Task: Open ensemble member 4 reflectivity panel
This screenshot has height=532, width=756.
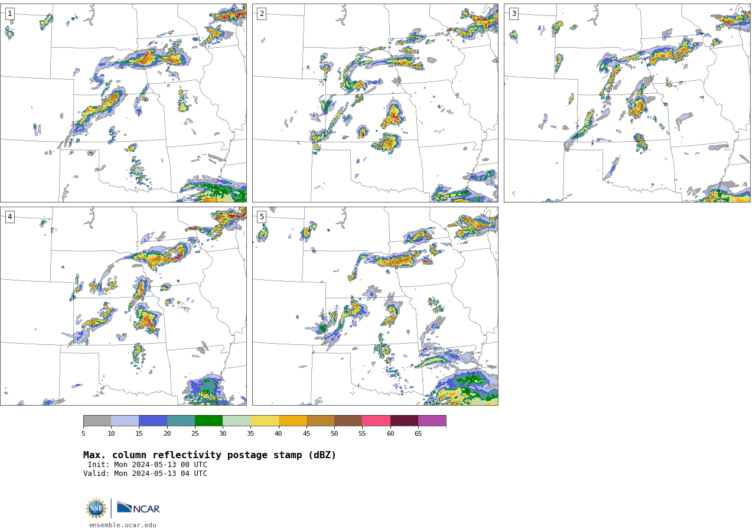Action: point(123,306)
